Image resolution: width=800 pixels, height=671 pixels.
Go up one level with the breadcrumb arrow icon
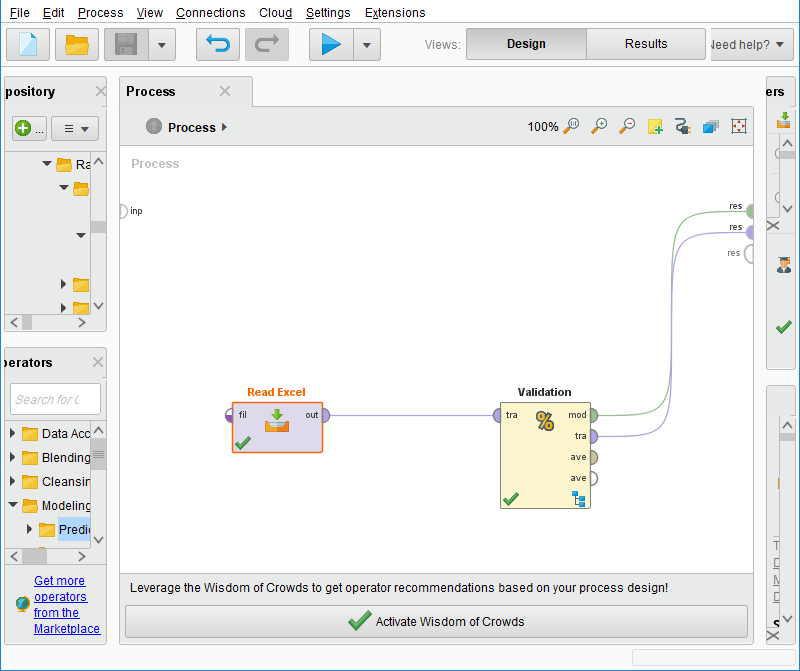click(154, 126)
